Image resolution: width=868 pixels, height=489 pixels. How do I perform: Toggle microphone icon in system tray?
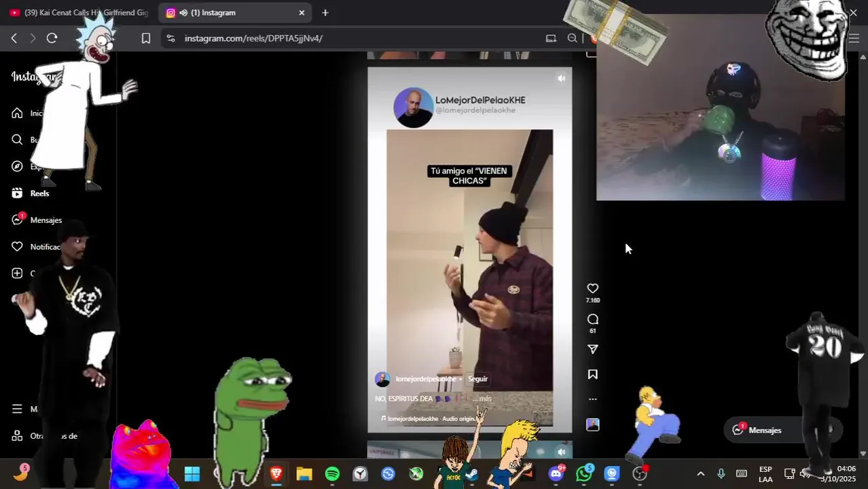[721, 473]
